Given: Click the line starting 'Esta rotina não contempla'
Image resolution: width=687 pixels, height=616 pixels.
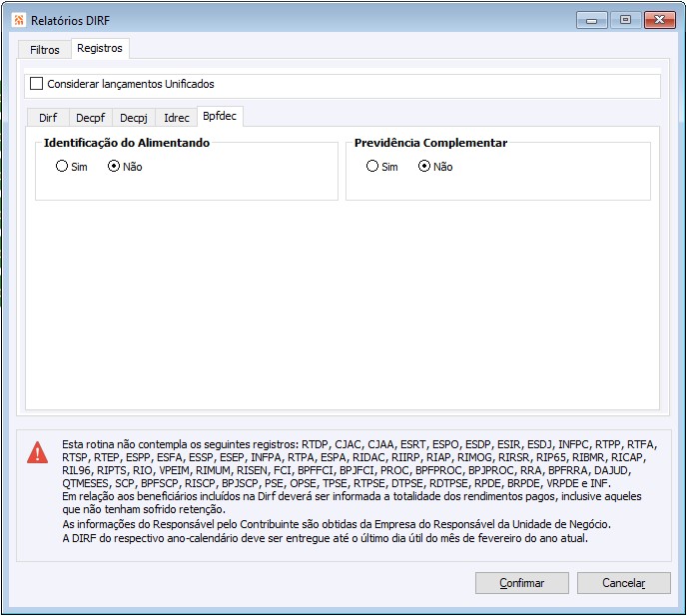Looking at the screenshot, I should pyautogui.click(x=359, y=444).
